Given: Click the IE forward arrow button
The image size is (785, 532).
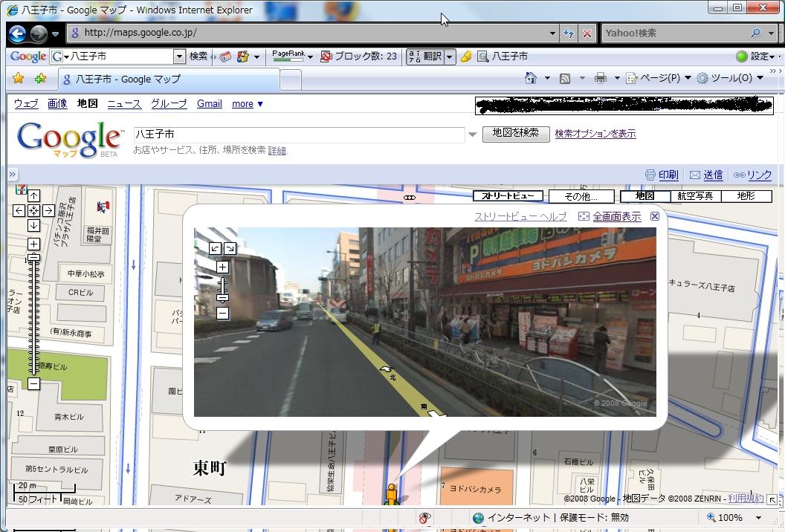Looking at the screenshot, I should point(39,33).
